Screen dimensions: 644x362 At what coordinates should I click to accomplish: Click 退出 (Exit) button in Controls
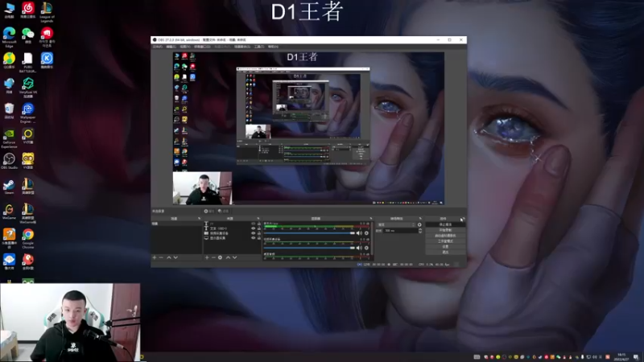tap(445, 252)
